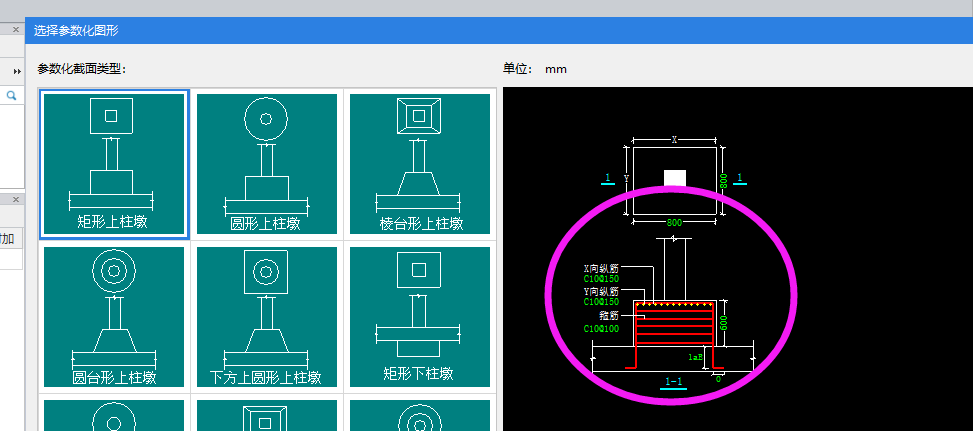This screenshot has width=973, height=431.
Task: Edit the green 800 height dimension value
Action: pyautogui.click(x=724, y=181)
